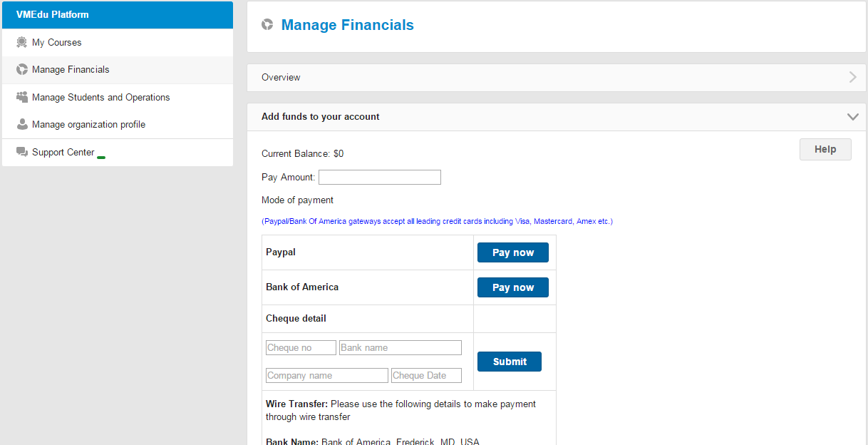Go to Manage organization profile

pos(88,124)
